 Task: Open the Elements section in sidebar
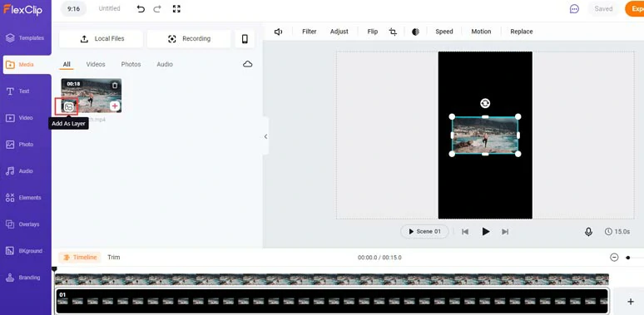click(x=24, y=198)
